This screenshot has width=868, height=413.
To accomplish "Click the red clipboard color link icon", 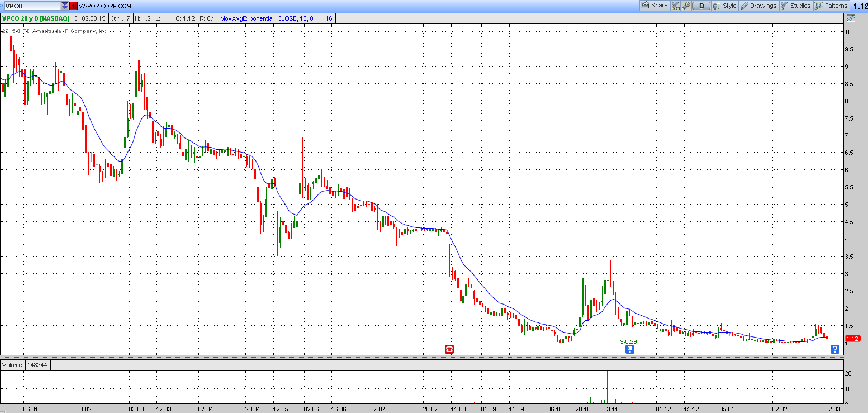I will click(x=73, y=6).
